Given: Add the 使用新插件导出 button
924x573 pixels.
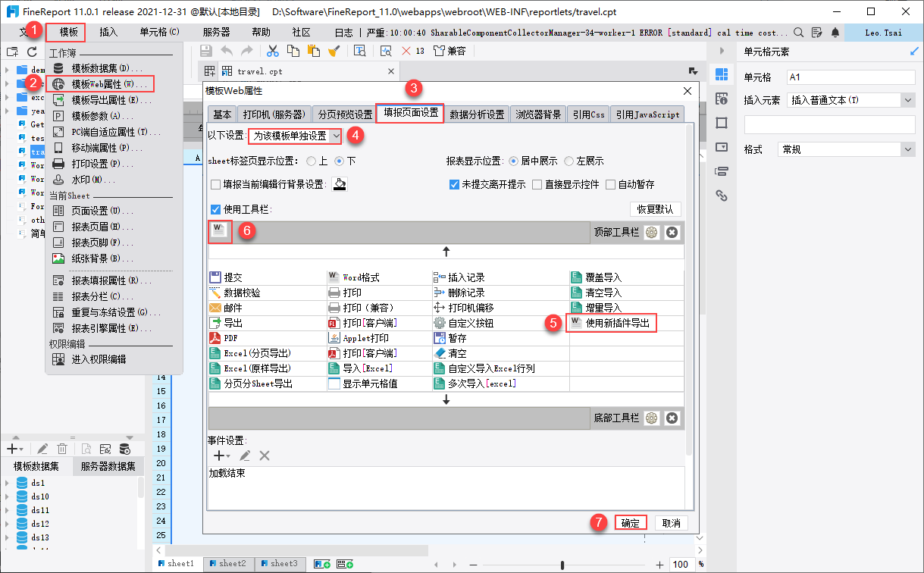Looking at the screenshot, I should click(x=612, y=323).
